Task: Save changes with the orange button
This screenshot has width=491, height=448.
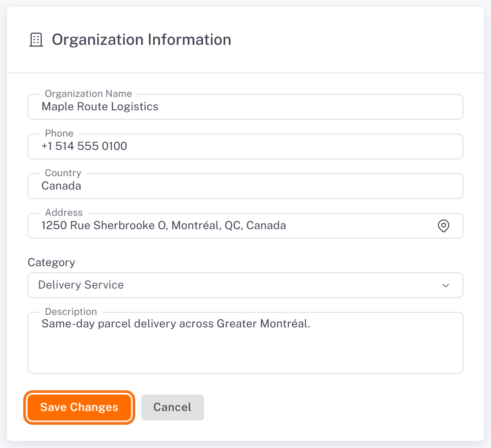Action: 79,407
